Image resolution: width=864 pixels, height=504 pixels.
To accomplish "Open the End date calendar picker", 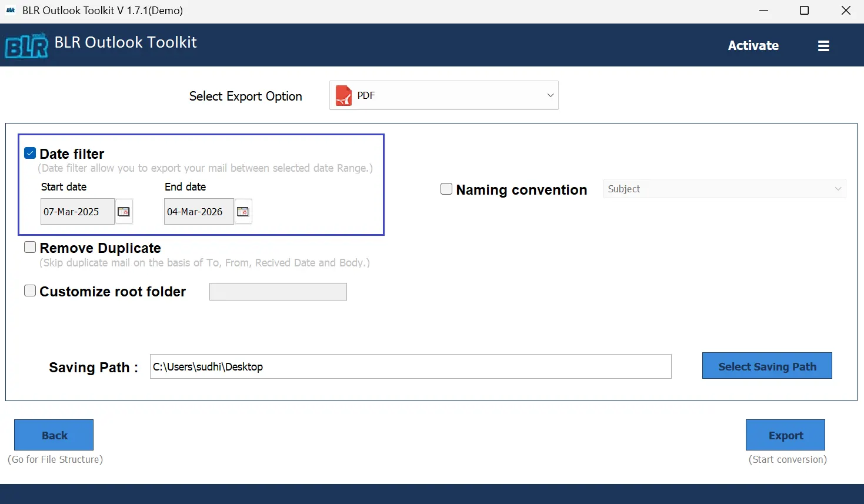I will [x=243, y=212].
